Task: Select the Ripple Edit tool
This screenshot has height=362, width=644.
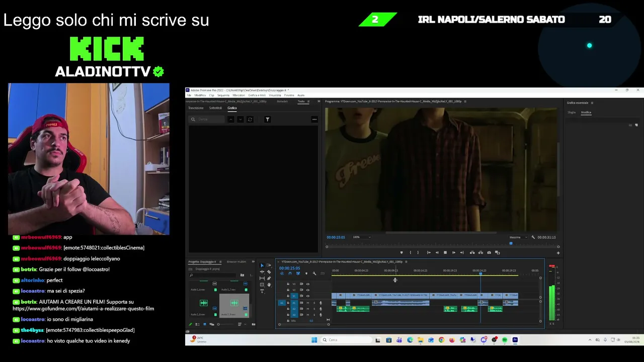Action: [262, 272]
